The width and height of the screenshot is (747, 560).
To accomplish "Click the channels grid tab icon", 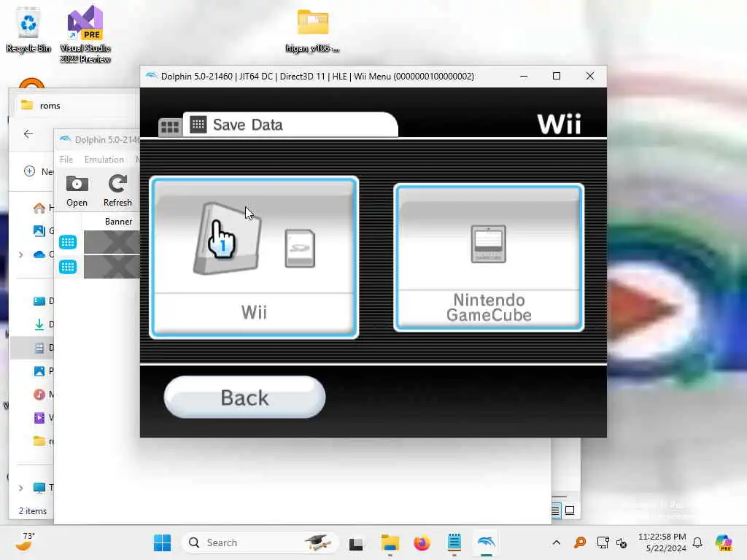I will click(170, 127).
